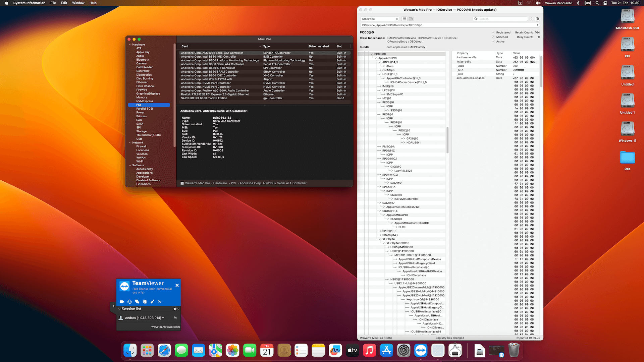Click the TeamViewer whiteboard brush icon
The height and width of the screenshot is (362, 644).
click(152, 302)
